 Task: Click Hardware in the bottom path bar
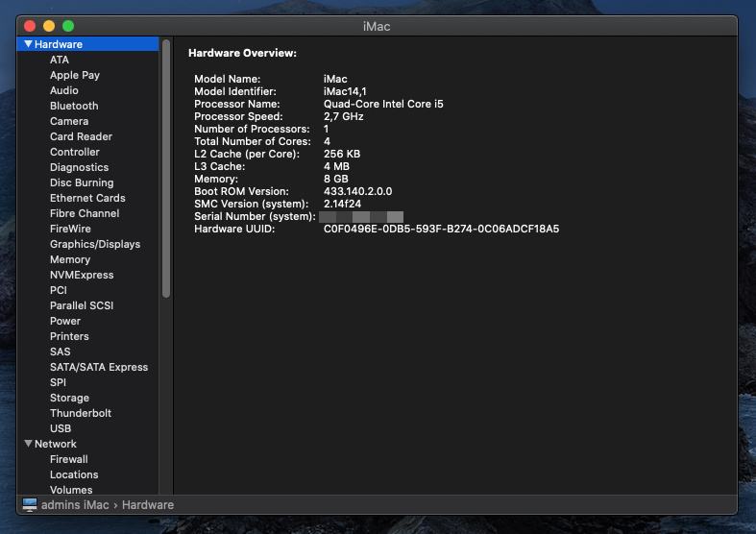pyautogui.click(x=148, y=505)
